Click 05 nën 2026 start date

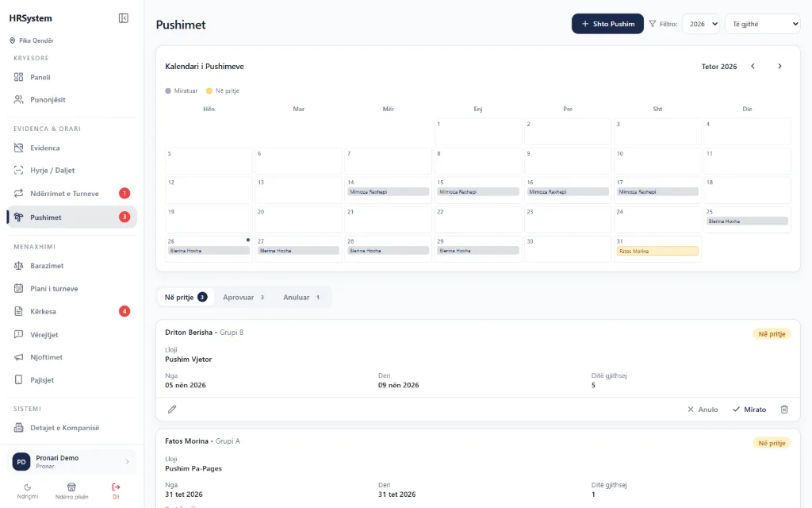tap(186, 385)
